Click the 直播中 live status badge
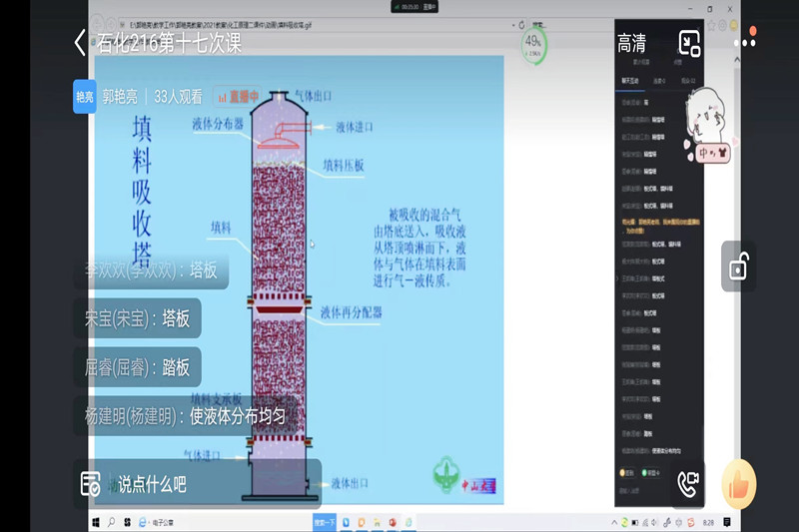The image size is (799, 532). (x=238, y=97)
